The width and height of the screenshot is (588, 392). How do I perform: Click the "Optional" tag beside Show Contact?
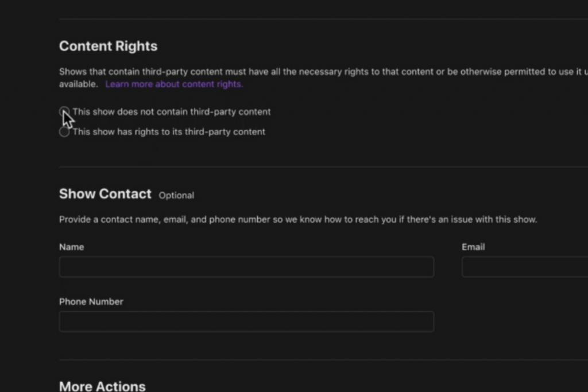pyautogui.click(x=176, y=195)
